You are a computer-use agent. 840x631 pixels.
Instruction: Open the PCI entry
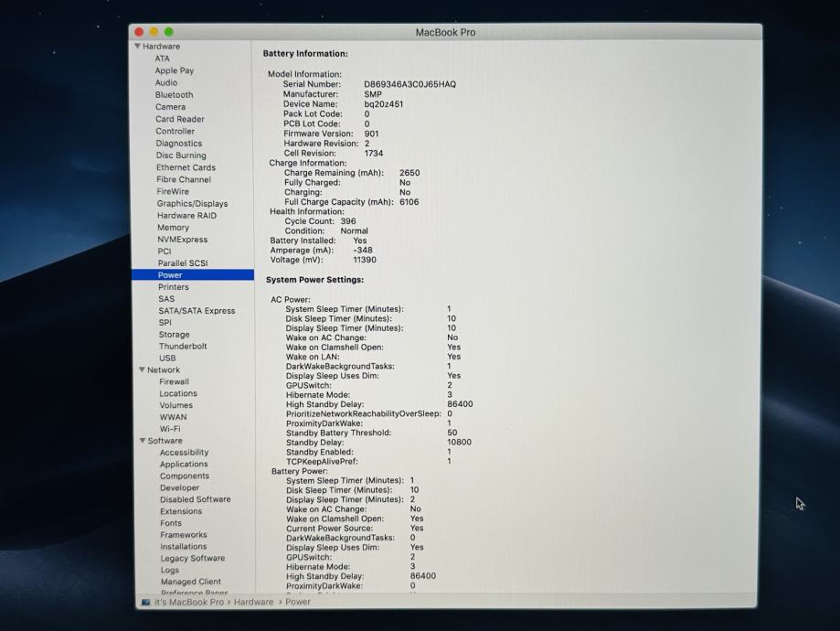pyautogui.click(x=165, y=251)
